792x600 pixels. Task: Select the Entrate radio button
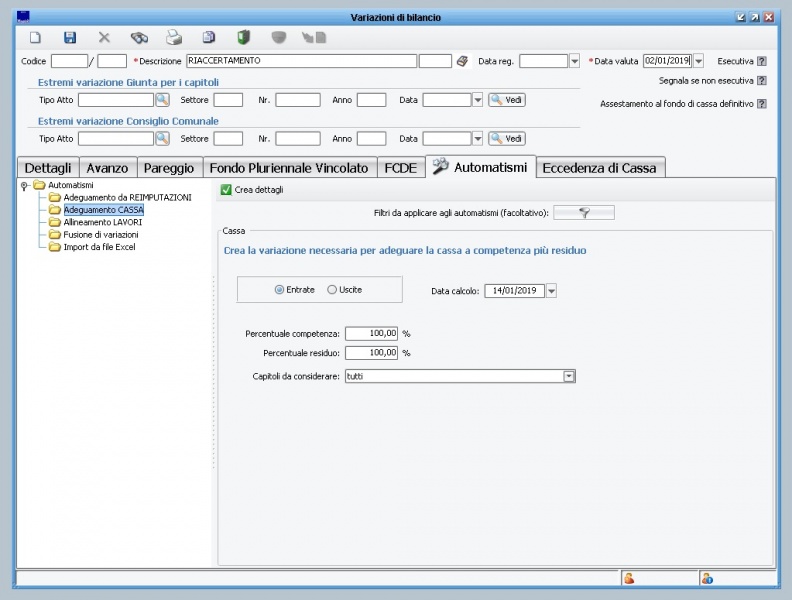(x=279, y=290)
